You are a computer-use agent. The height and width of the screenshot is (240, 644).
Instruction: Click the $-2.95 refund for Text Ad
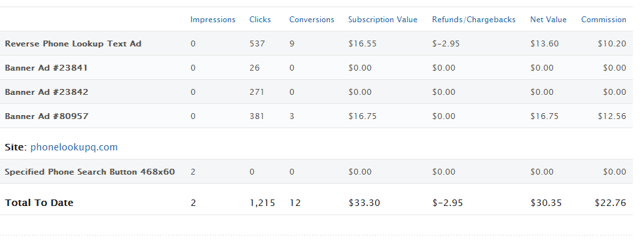click(x=446, y=43)
